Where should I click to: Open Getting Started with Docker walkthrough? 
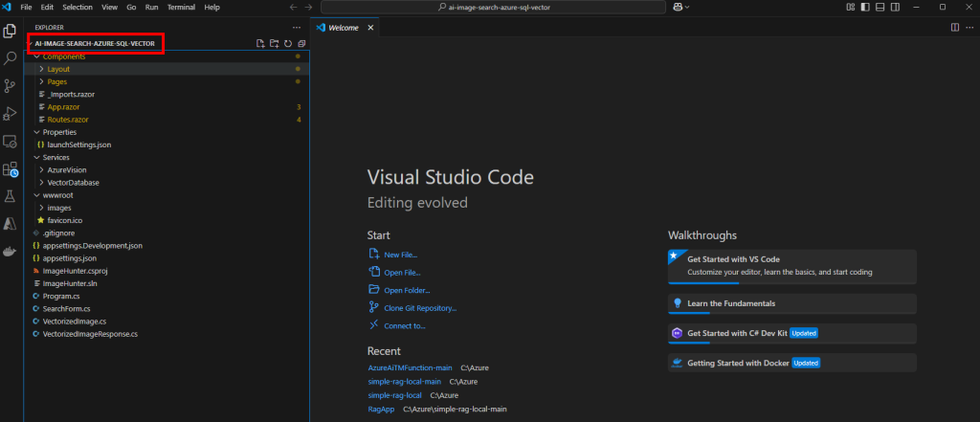(791, 363)
